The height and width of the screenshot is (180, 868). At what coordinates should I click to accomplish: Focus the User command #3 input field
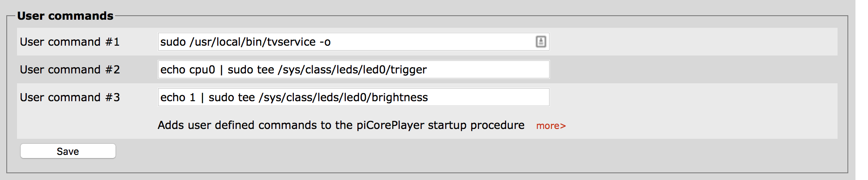(353, 97)
